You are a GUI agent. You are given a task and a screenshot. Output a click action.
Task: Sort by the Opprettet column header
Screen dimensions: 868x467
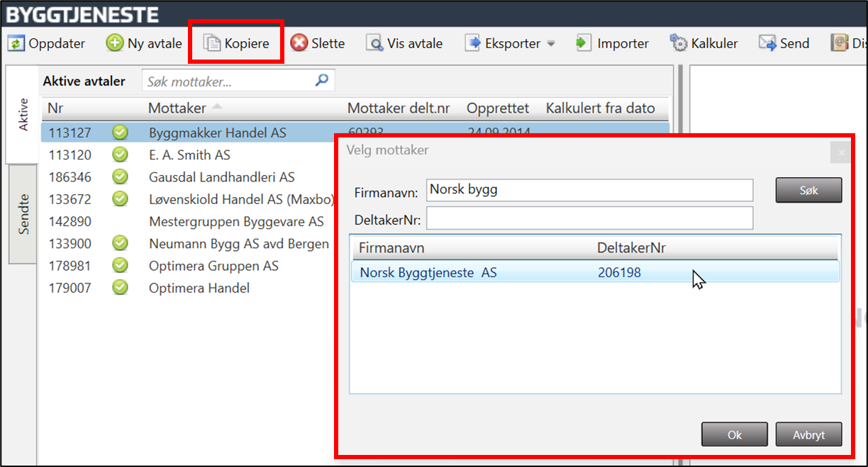tap(497, 108)
